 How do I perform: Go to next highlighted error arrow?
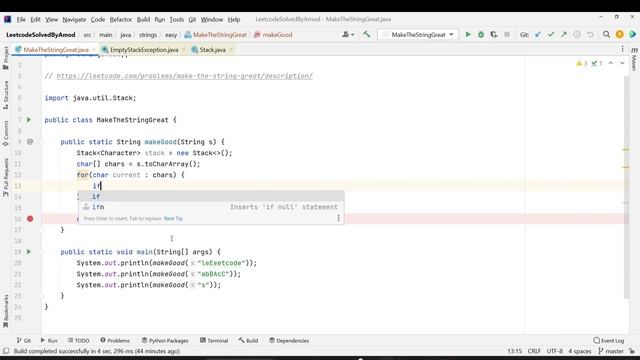pos(622,63)
